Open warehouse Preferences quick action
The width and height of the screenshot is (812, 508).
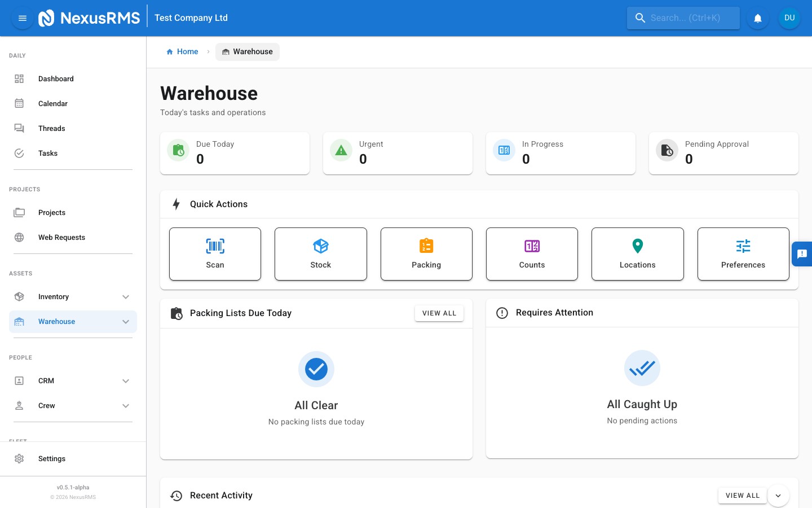click(x=743, y=254)
